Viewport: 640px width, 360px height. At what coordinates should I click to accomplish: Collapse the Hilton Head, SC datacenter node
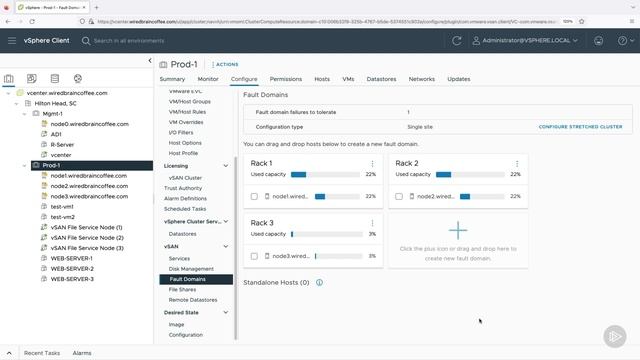pyautogui.click(x=16, y=104)
